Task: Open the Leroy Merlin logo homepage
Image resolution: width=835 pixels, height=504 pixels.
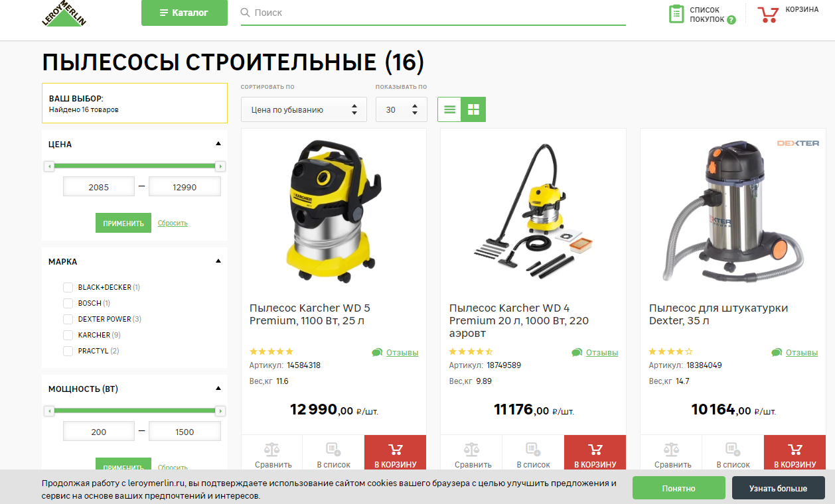Action: point(64,13)
